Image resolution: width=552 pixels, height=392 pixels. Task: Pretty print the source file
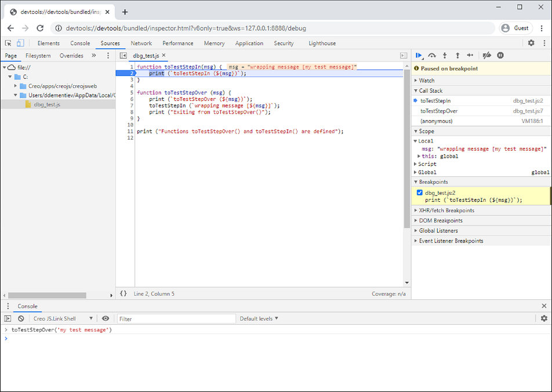[124, 294]
